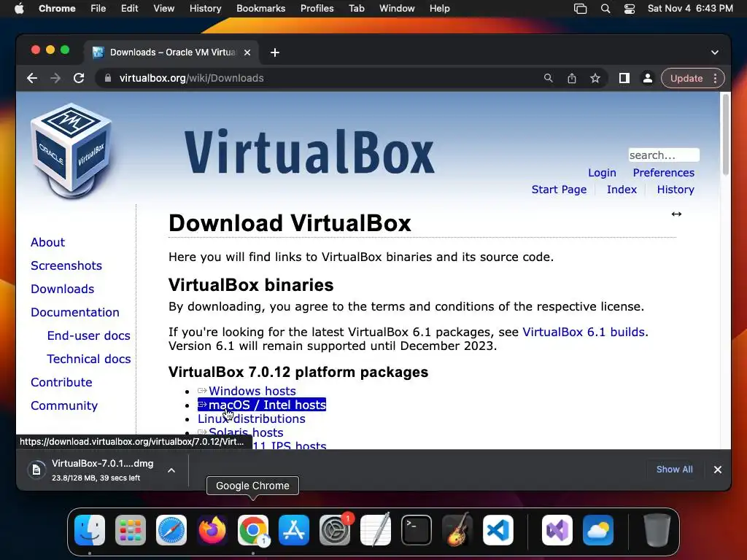747x560 pixels.
Task: Open the Bookmarks menu
Action: 260,9
